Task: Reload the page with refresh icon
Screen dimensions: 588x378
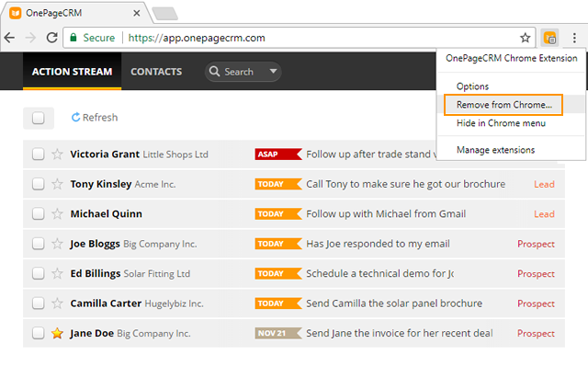Action: [51, 38]
